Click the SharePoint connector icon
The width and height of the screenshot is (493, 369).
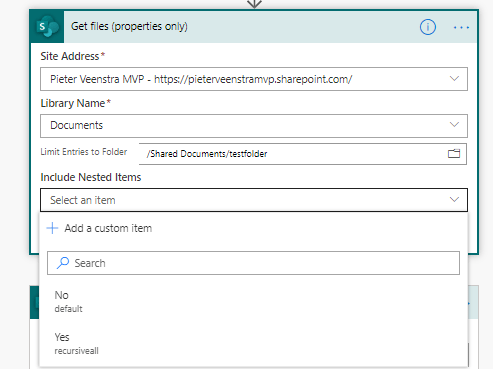[x=47, y=27]
